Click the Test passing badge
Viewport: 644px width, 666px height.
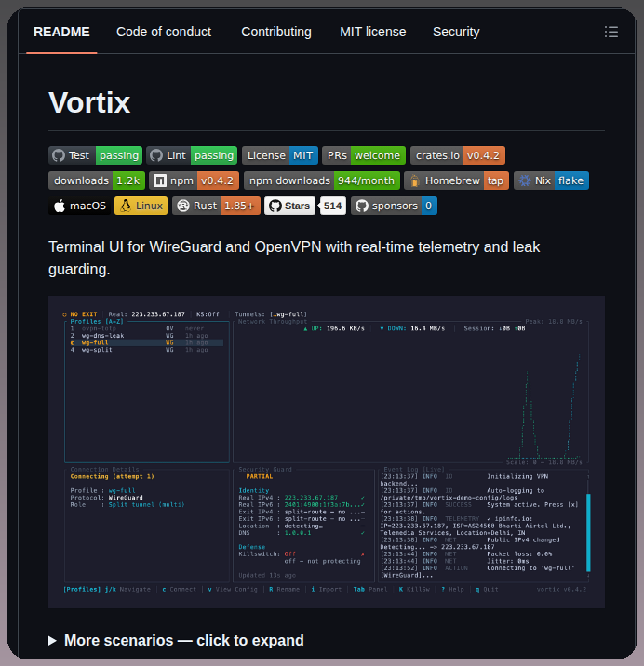(96, 155)
